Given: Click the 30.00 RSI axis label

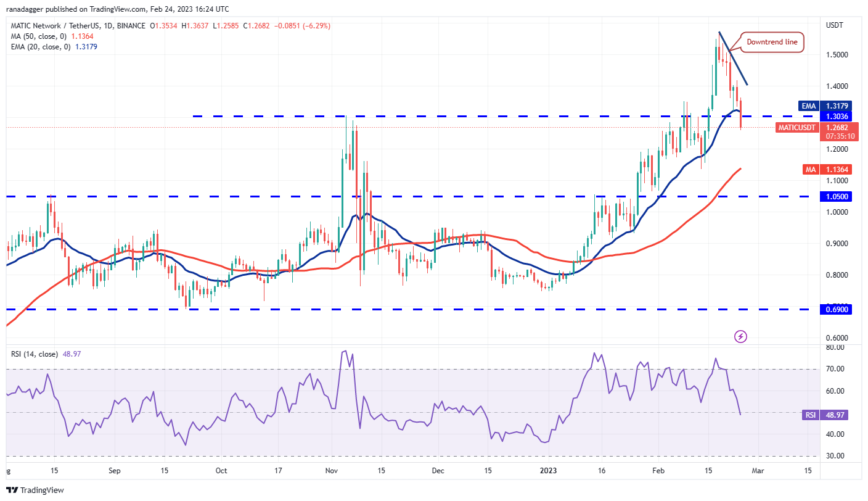Looking at the screenshot, I should click(x=835, y=456).
